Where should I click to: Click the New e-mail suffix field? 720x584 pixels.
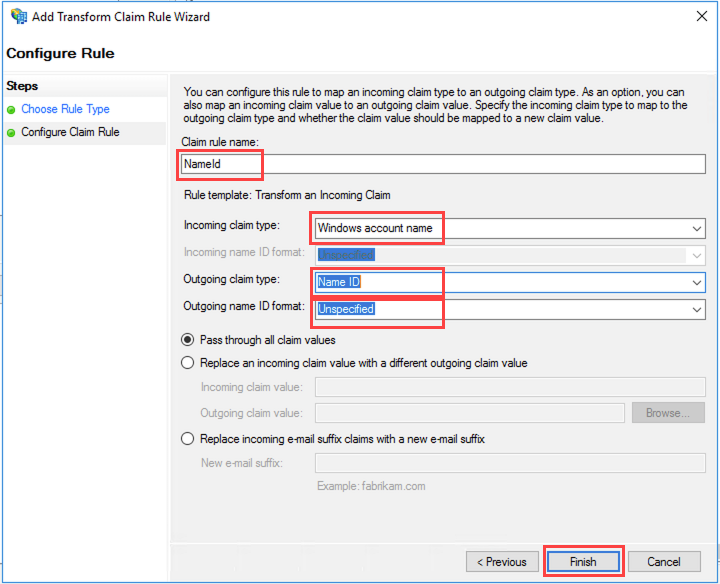pos(510,463)
